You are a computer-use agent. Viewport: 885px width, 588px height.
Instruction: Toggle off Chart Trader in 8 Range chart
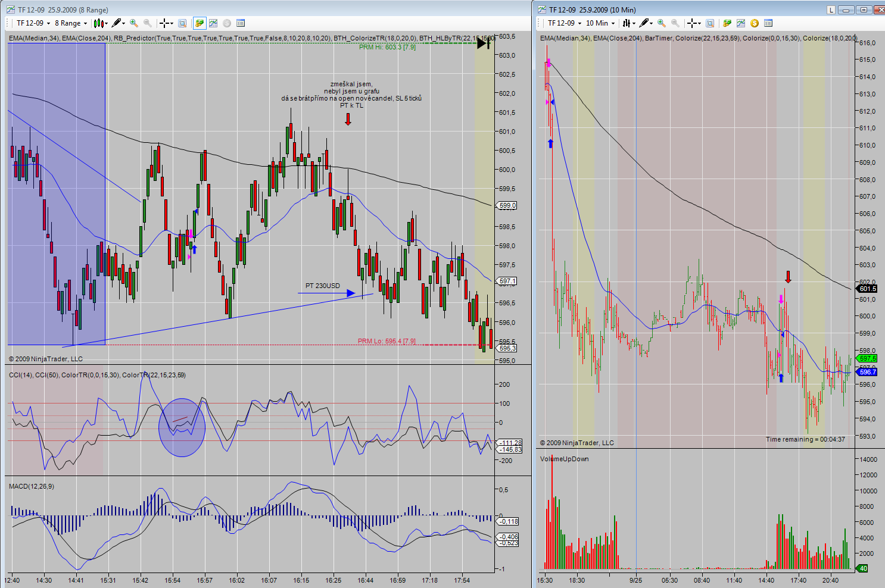click(x=200, y=23)
